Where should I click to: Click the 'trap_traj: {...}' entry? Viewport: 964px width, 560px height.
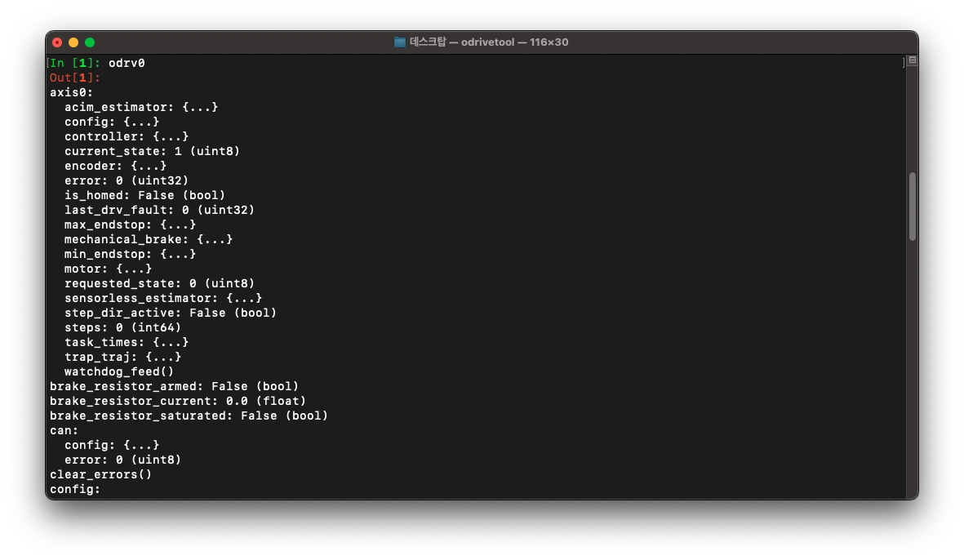[x=122, y=357]
